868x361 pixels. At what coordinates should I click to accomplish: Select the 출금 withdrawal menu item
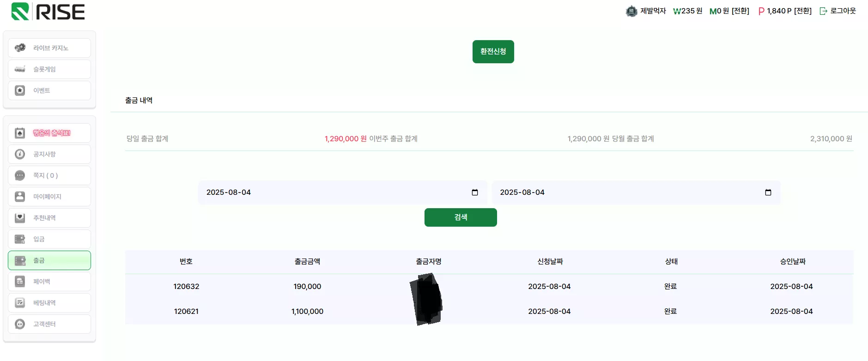pos(49,260)
